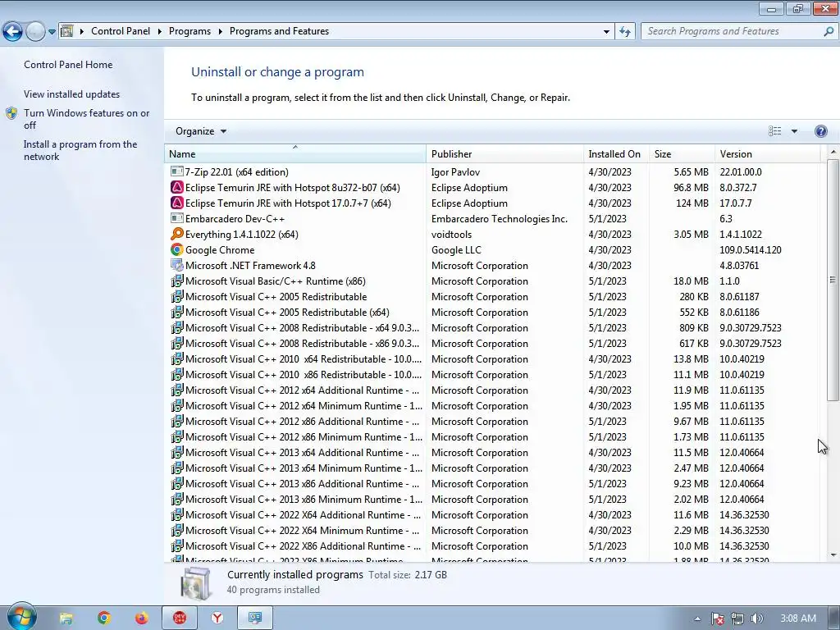The height and width of the screenshot is (630, 840).
Task: Open Turn Windows features on or off
Action: [x=86, y=119]
